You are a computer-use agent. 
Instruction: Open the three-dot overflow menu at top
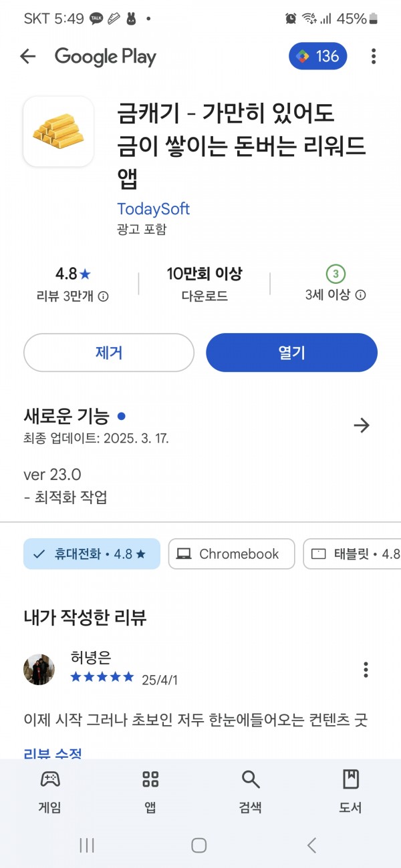point(374,56)
